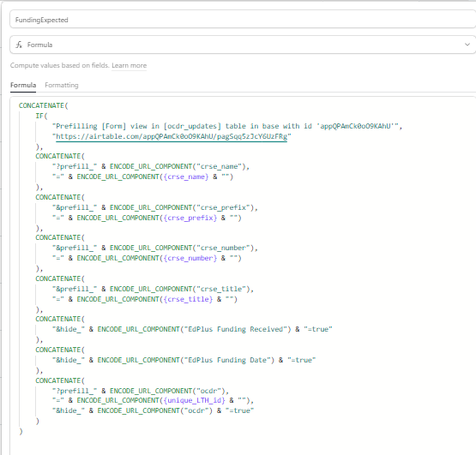Click the formula fx icon

[19, 45]
